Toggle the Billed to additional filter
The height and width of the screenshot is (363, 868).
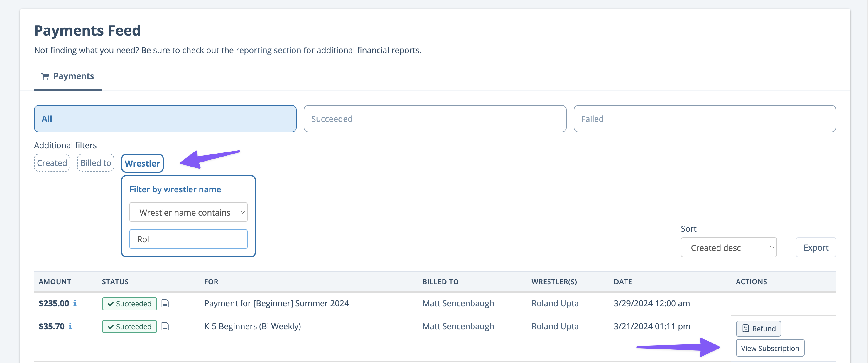pos(96,163)
